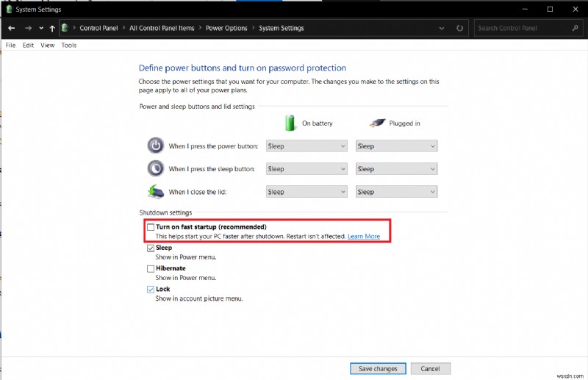Open the File menu
This screenshot has width=588, height=380.
click(10, 45)
